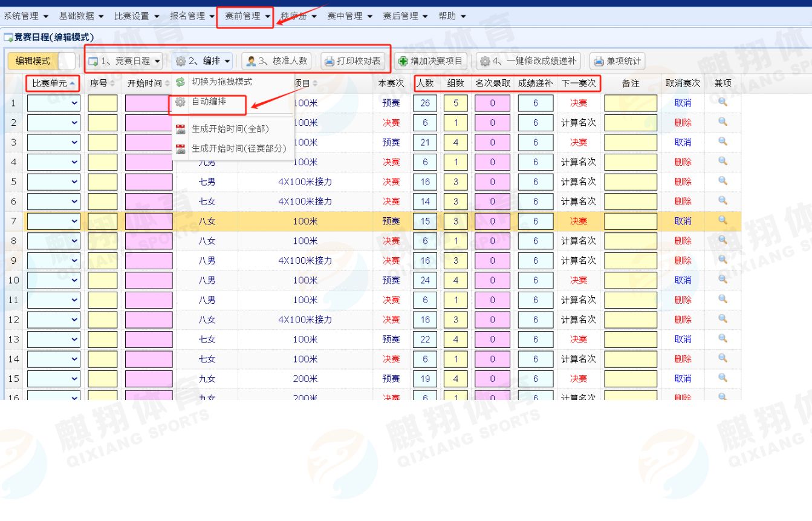This screenshot has width=812, height=521.
Task: Click the printer icon on 打印校对表
Action: [x=330, y=61]
